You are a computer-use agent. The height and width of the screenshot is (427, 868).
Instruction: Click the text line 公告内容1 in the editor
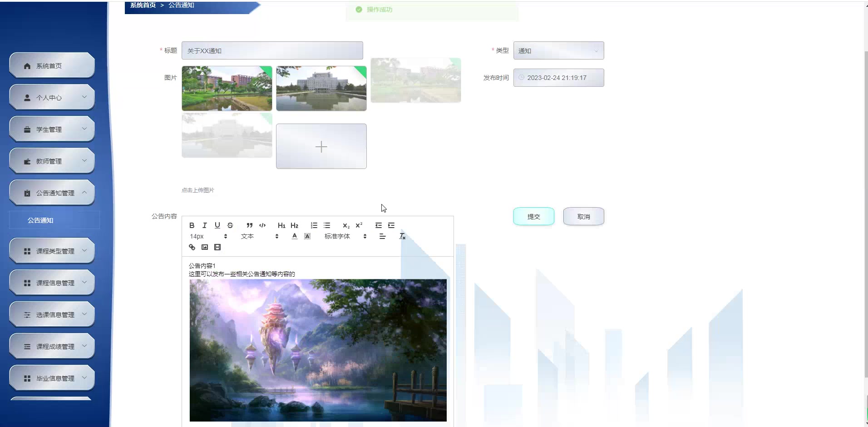(x=202, y=266)
